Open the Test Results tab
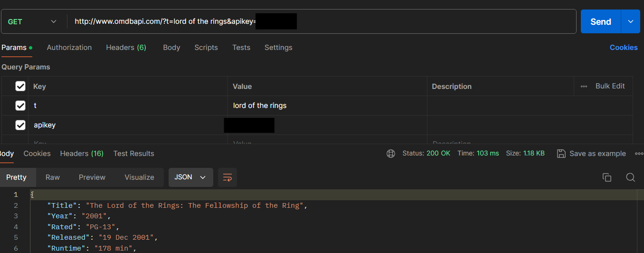 [x=134, y=154]
